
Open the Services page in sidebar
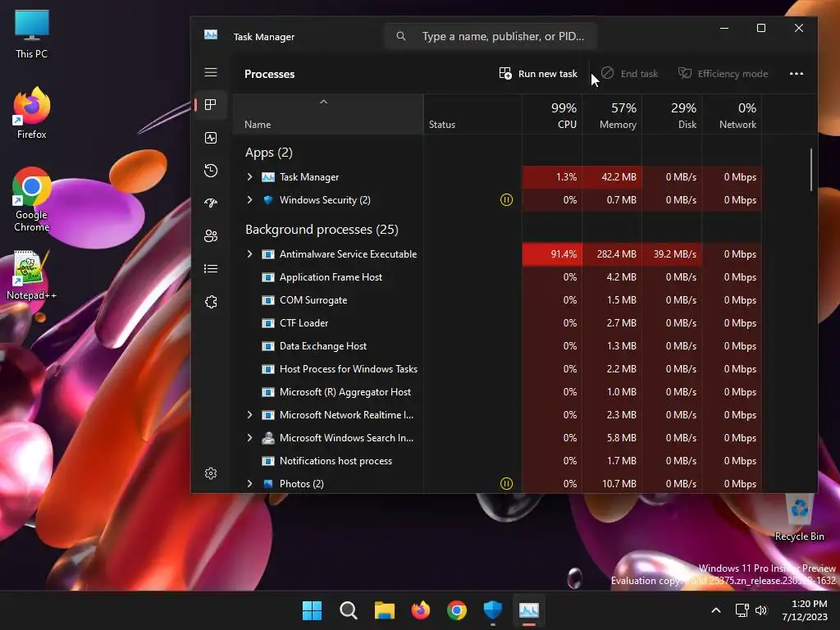tap(211, 302)
